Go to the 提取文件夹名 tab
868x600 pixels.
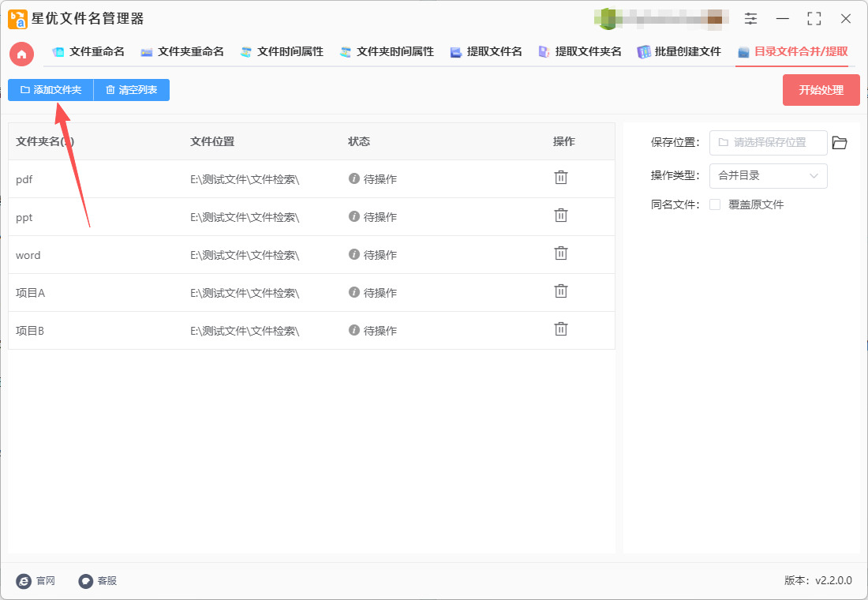580,52
